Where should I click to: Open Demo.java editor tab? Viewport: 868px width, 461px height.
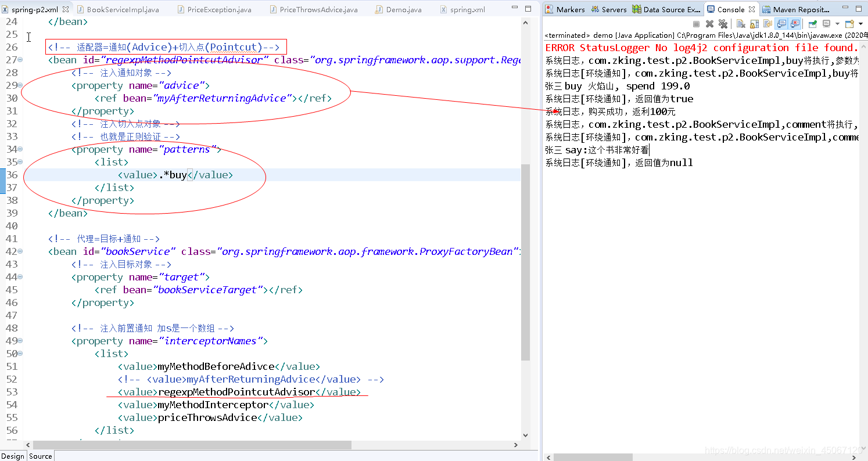(x=399, y=9)
